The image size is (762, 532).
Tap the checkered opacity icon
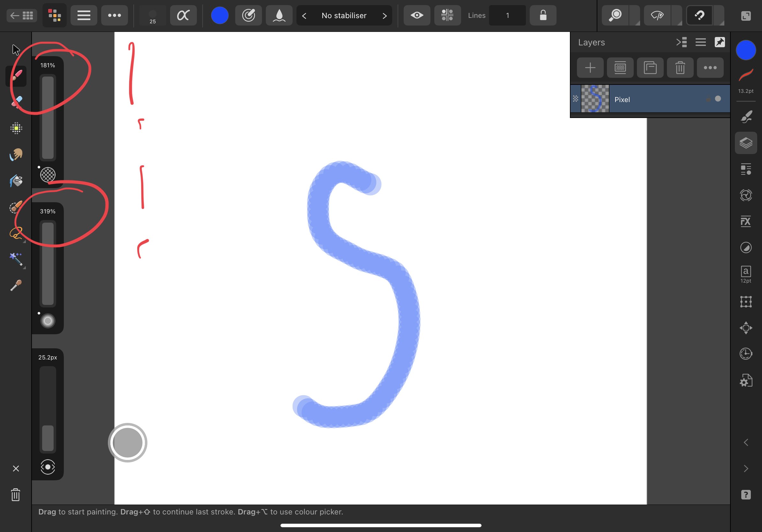pos(48,175)
